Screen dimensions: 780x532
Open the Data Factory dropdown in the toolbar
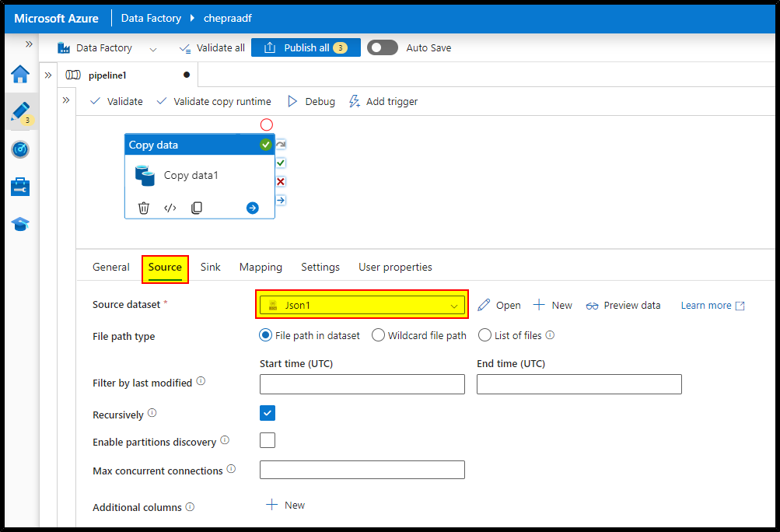click(x=107, y=47)
